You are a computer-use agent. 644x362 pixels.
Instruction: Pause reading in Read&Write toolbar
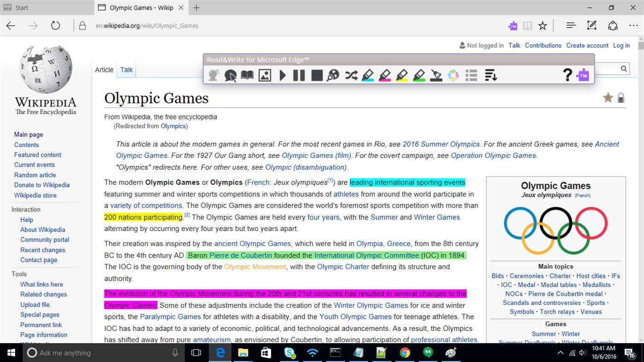[x=299, y=75]
